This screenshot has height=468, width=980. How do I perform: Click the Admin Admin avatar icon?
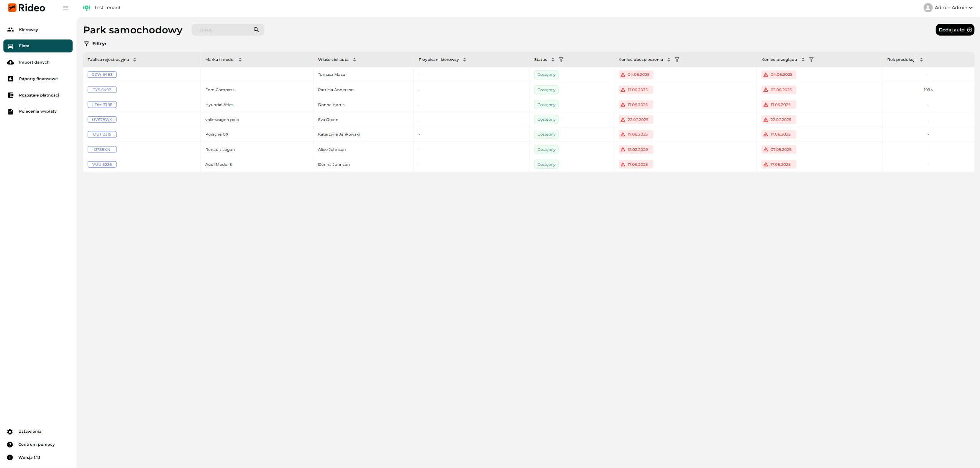point(928,8)
